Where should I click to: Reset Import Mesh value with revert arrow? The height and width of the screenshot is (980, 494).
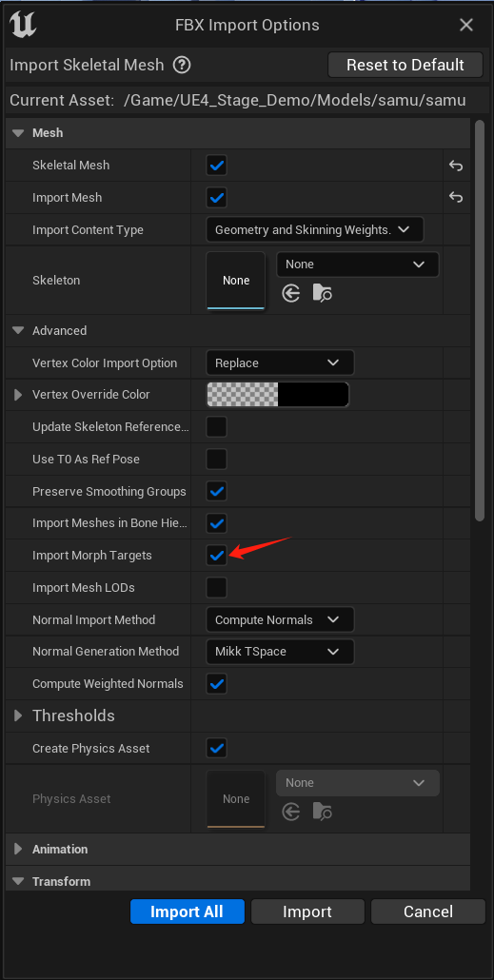456,198
